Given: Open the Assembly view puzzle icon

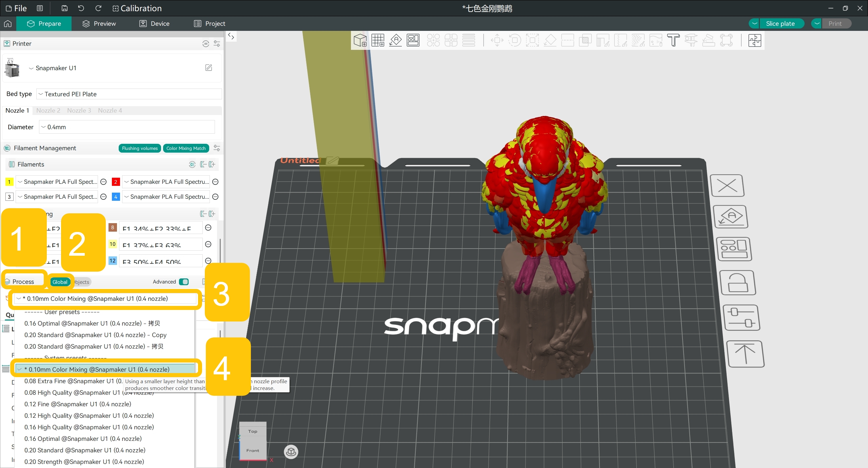Looking at the screenshot, I should click(755, 40).
